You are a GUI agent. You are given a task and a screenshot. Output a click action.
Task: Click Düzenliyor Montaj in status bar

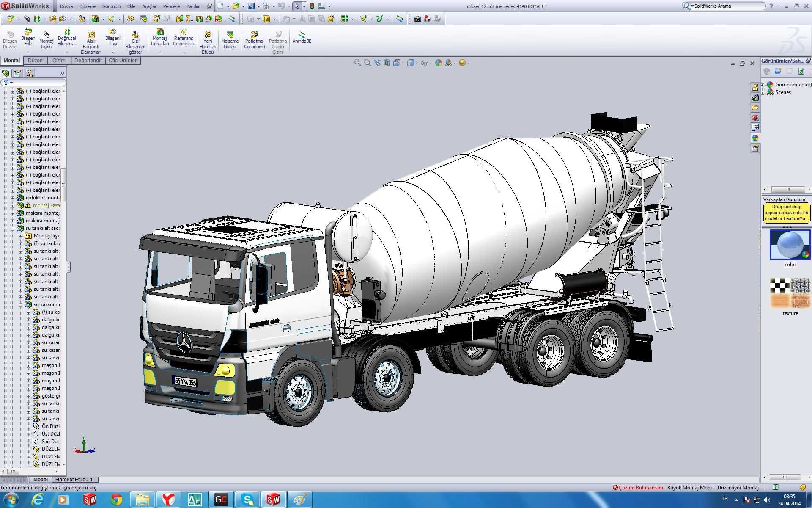pos(738,488)
